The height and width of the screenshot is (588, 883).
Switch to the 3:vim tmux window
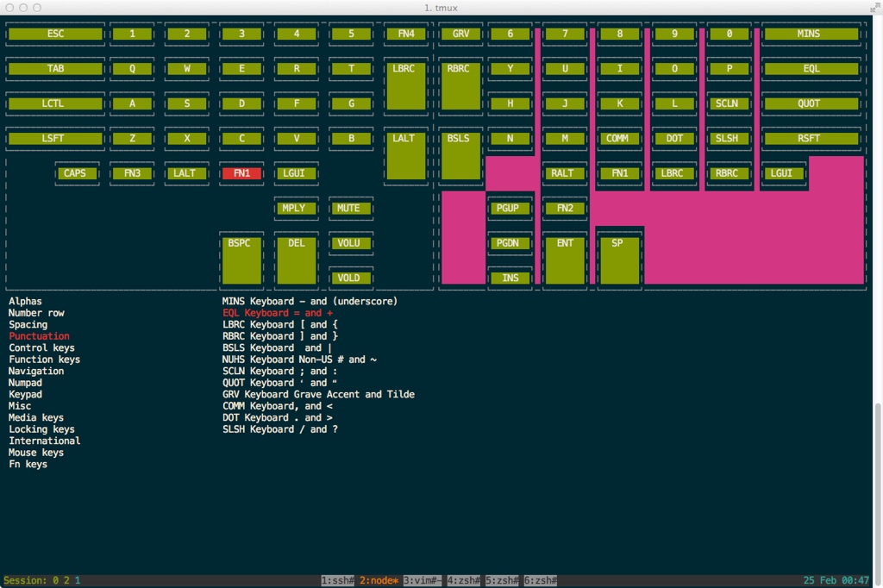click(422, 580)
